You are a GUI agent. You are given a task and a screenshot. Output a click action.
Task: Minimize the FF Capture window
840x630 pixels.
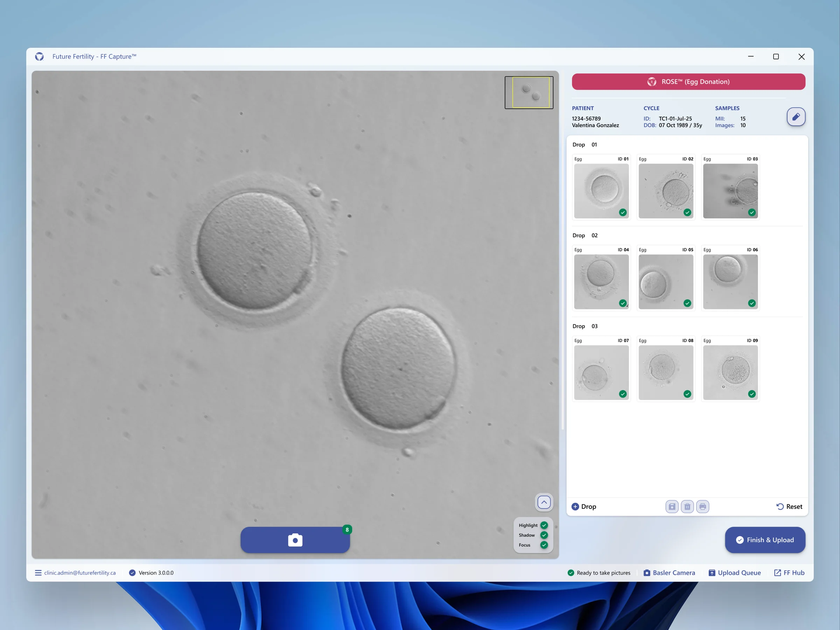pos(750,57)
